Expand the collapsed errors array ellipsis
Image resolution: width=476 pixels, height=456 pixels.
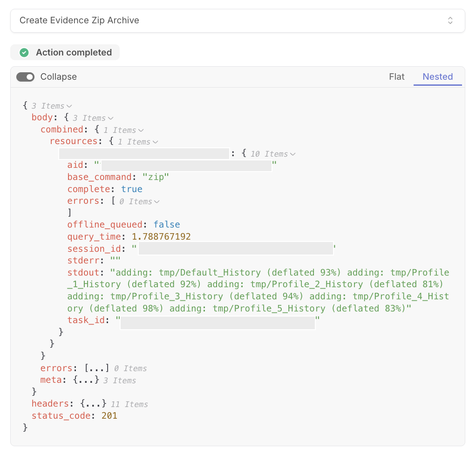pos(96,368)
